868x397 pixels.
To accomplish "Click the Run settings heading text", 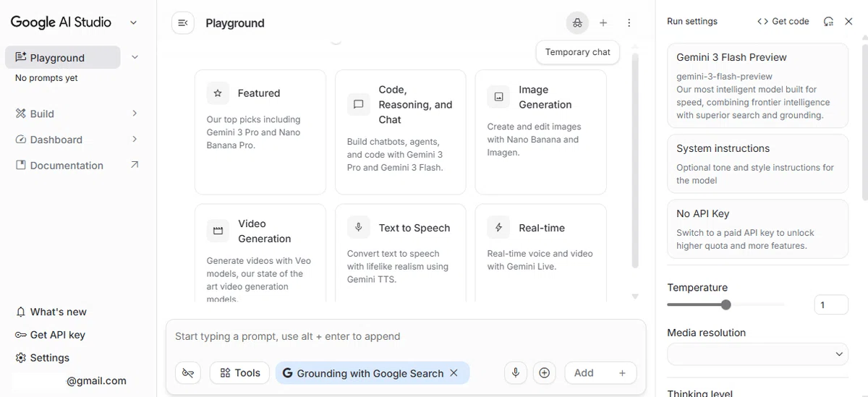I will click(692, 22).
